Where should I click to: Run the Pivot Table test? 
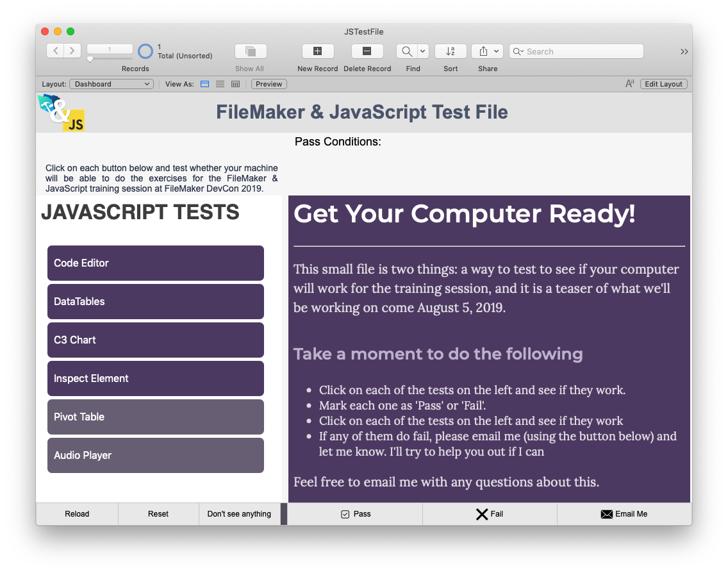tap(156, 417)
